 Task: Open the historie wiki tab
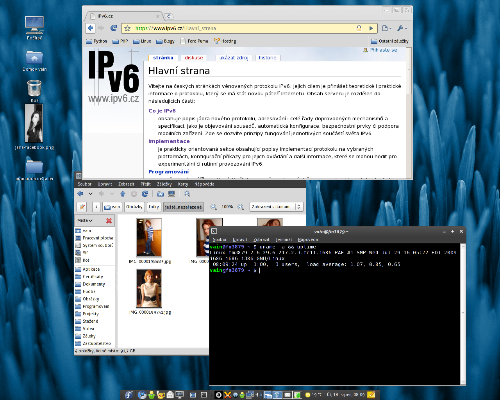[x=267, y=58]
